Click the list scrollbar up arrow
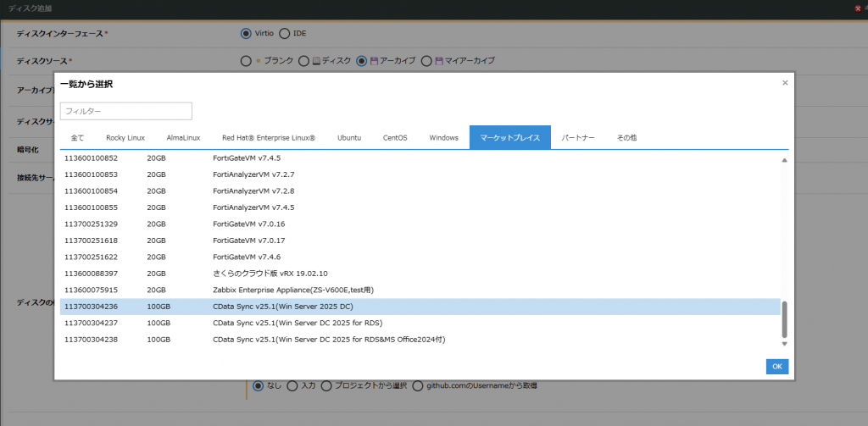868x426 pixels. (784, 160)
